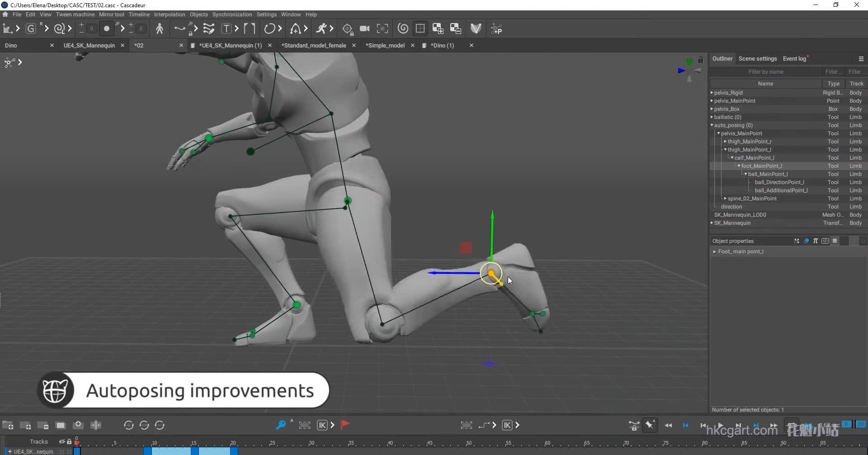Close the *Simple_model tab
Screen dimensions: 868x455
click(x=413, y=45)
